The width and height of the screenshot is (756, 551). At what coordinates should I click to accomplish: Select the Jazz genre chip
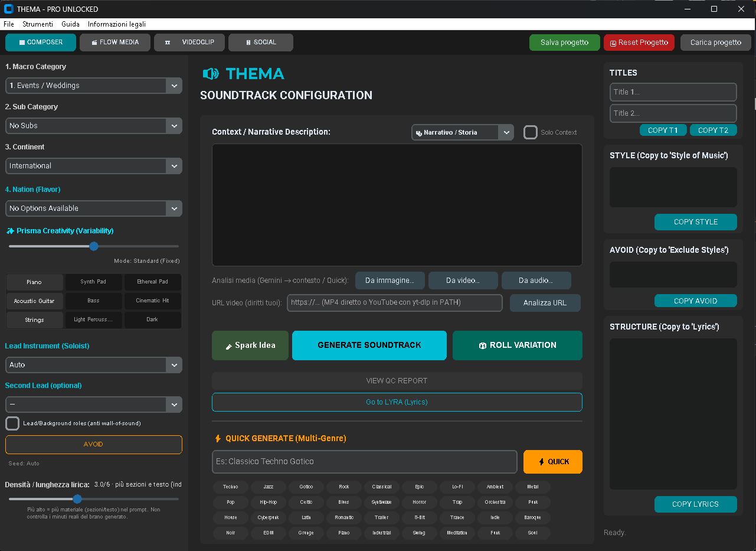click(269, 487)
